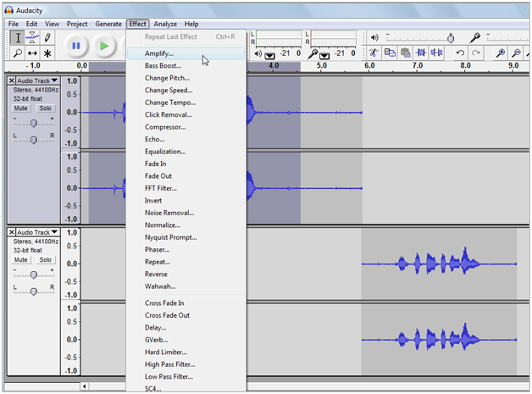The image size is (532, 394).
Task: Choose Change Tempo... effect
Action: coord(186,103)
